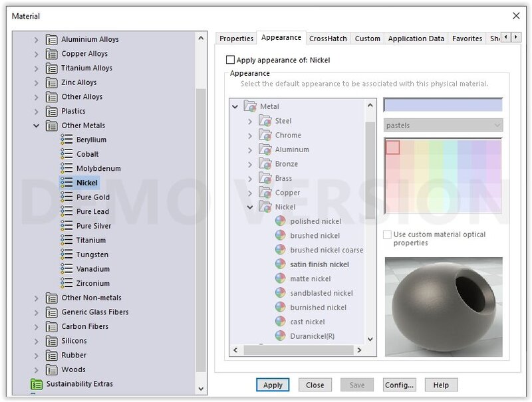The width and height of the screenshot is (532, 402).
Task: Click the current color preview bar
Action: (x=443, y=105)
